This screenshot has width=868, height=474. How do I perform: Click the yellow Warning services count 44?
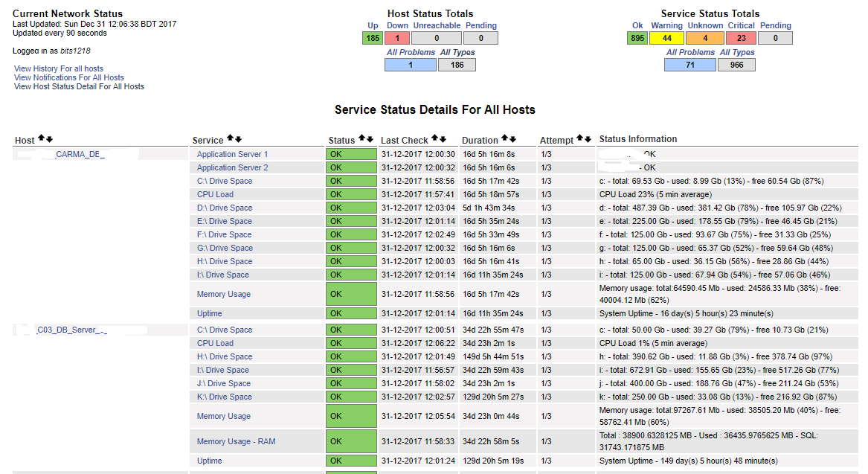[x=666, y=38]
